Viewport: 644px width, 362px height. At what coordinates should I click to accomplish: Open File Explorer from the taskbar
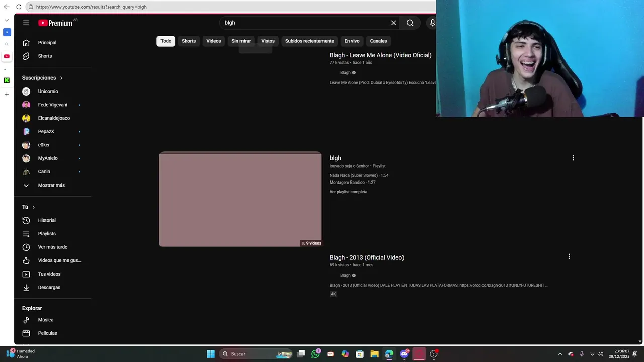point(374,354)
